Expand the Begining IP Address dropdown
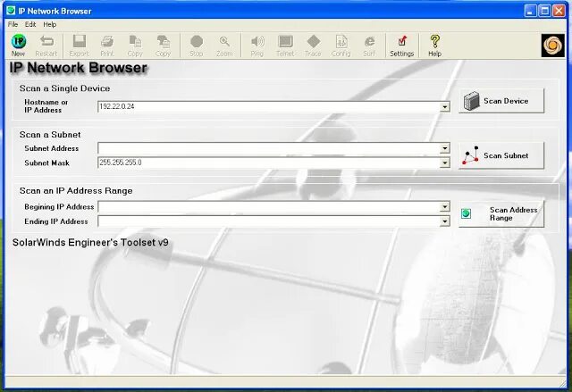The height and width of the screenshot is (392, 572). point(445,206)
